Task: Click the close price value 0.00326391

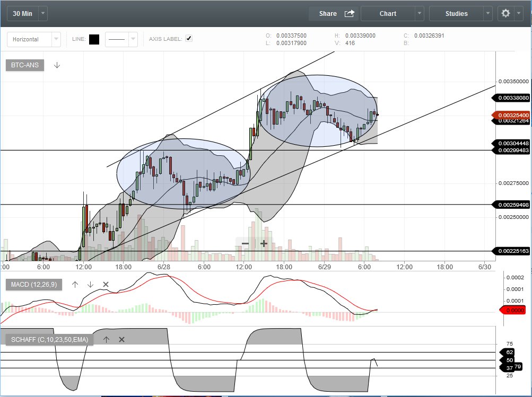Action: click(429, 36)
